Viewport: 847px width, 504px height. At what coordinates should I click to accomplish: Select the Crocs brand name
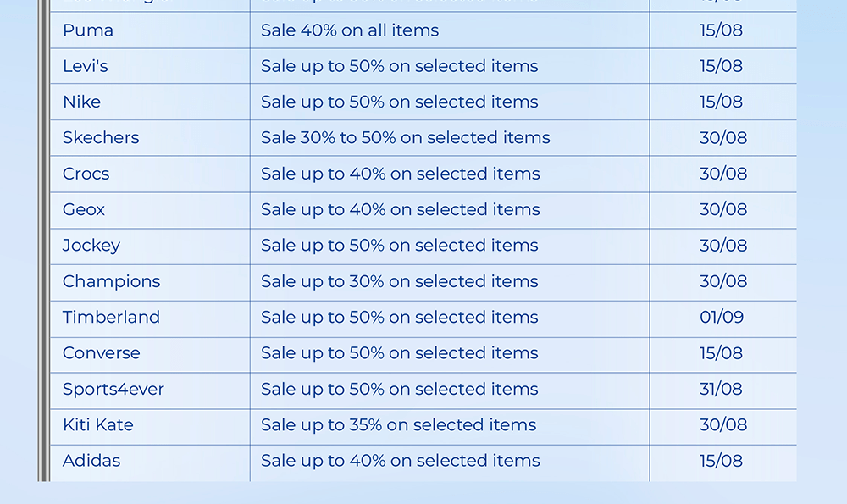point(86,174)
